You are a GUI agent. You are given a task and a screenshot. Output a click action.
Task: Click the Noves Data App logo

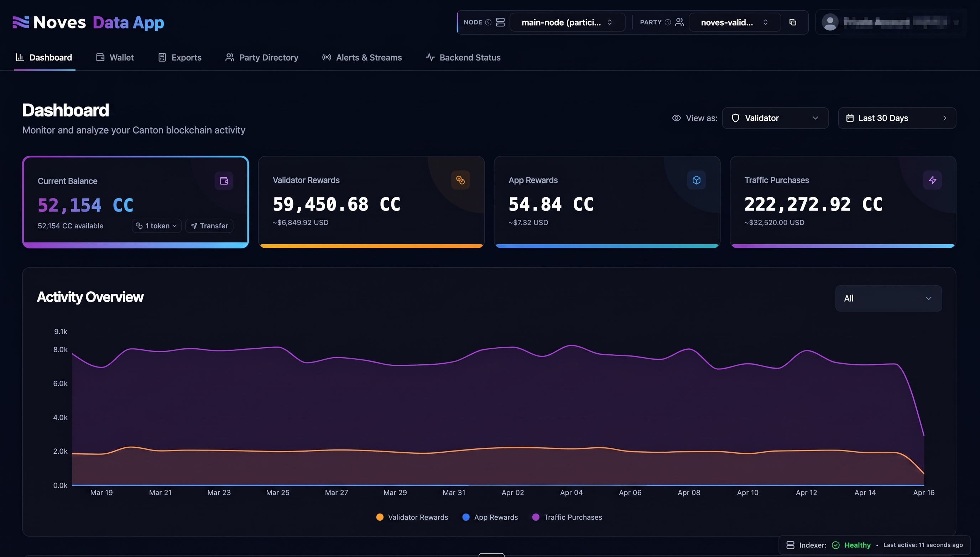point(87,22)
